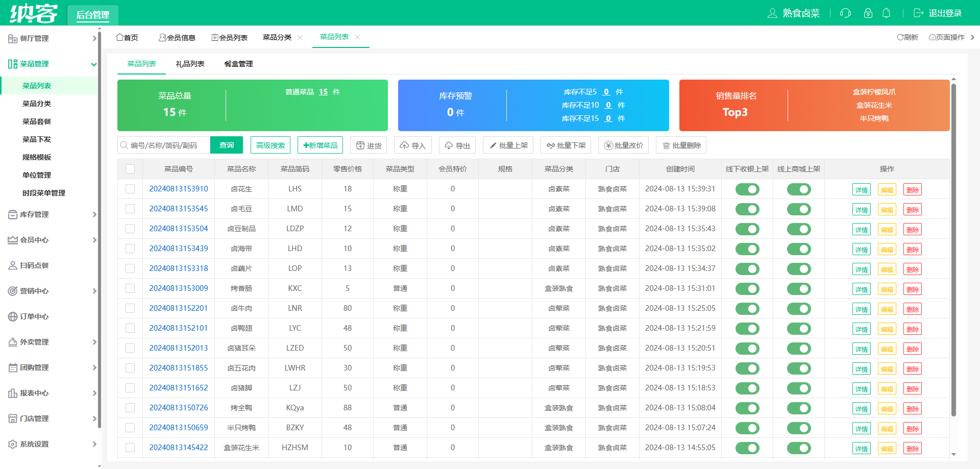The height and width of the screenshot is (469, 980).
Task: Open the 会员列表 page tab
Action: point(230,37)
